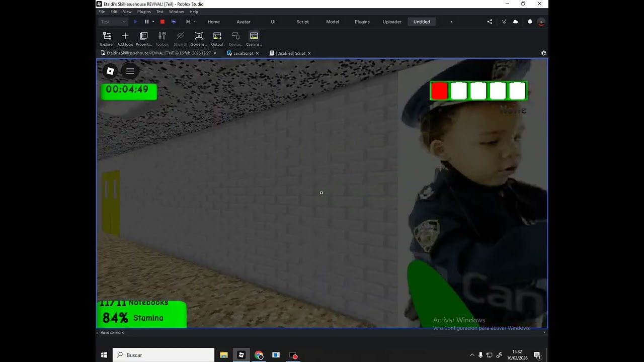
Task: Open the dropdown arrow next to Pause
Action: pyautogui.click(x=153, y=22)
